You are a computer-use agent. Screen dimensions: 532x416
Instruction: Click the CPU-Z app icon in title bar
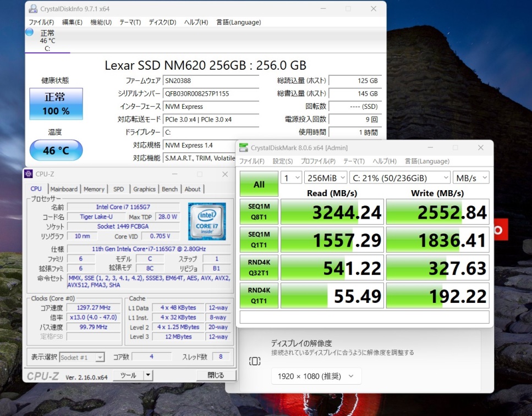pos(29,174)
